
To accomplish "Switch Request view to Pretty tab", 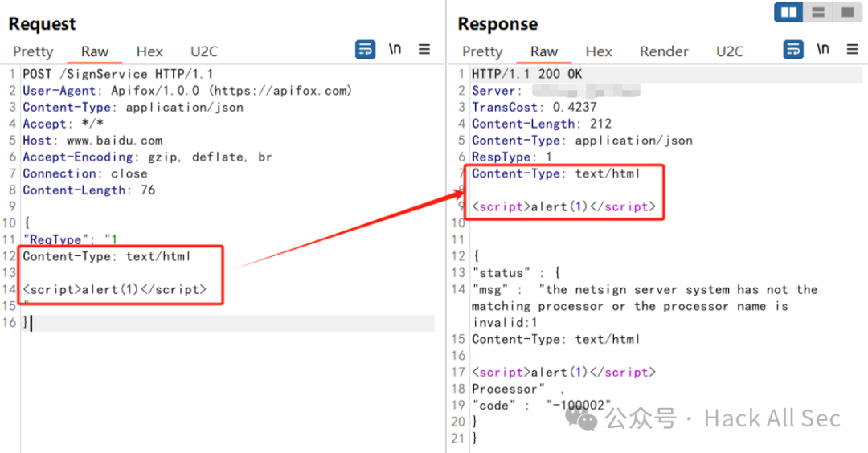I will pyautogui.click(x=33, y=51).
